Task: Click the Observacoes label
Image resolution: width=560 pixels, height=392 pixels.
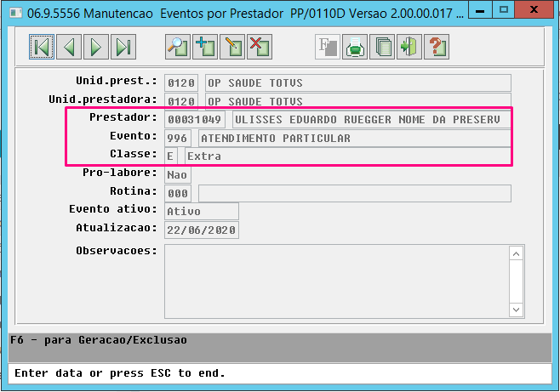Action: 117,251
